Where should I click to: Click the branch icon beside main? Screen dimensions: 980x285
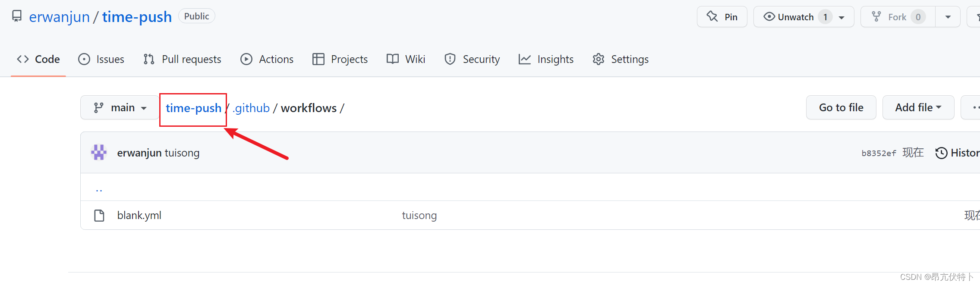click(99, 107)
